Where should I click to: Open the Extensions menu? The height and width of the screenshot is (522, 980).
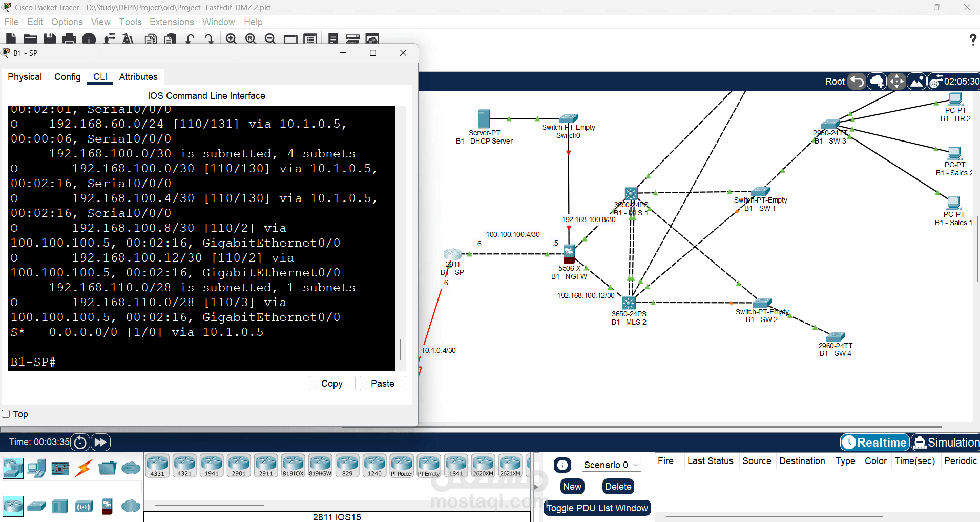[x=172, y=22]
